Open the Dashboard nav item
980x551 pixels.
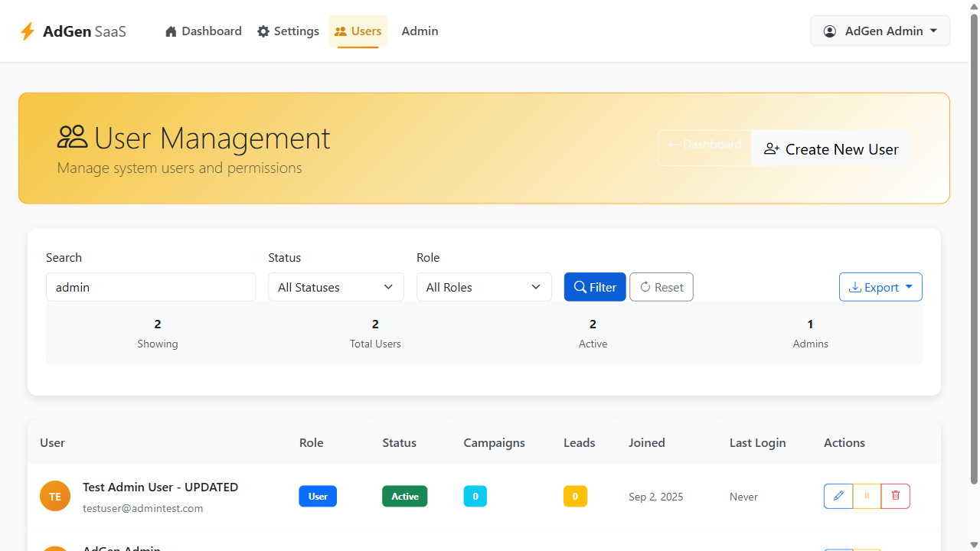coord(204,31)
